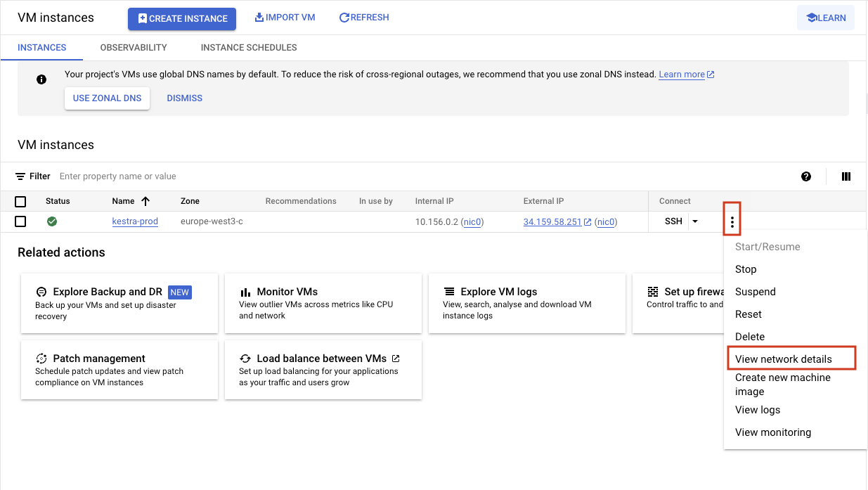Screen dimensions: 868x490
Task: Click the Explore Backup and DR icon
Action: coord(41,291)
